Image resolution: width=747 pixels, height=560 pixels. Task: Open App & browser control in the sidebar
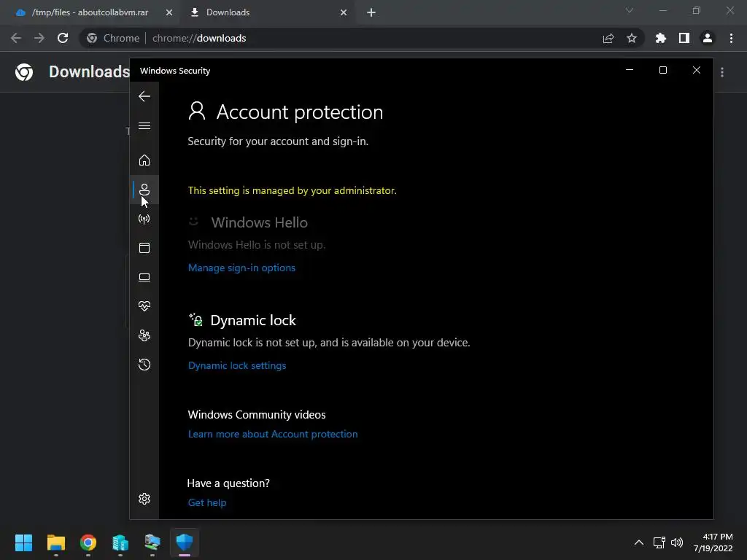144,248
